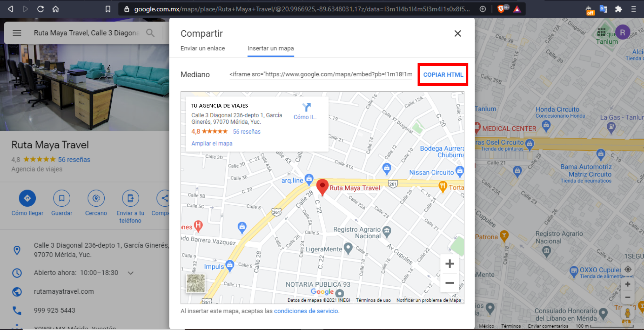The width and height of the screenshot is (644, 330).
Task: Zoom out on embedded map preview
Action: tap(450, 283)
